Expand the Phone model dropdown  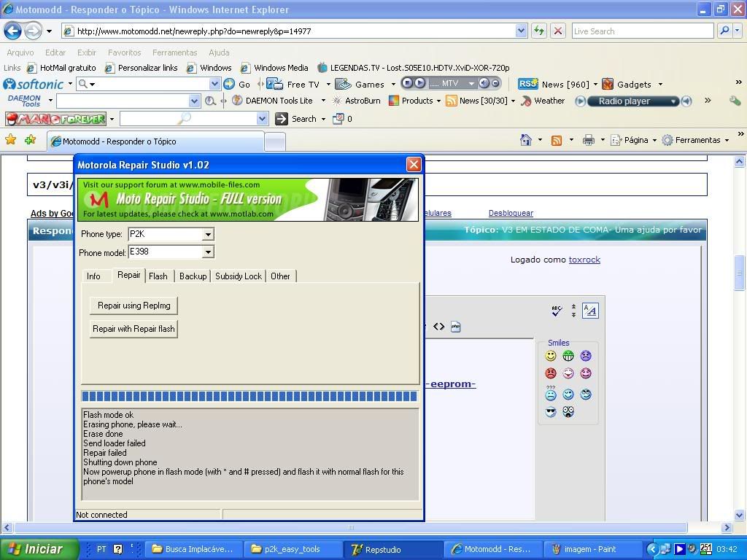pos(208,252)
